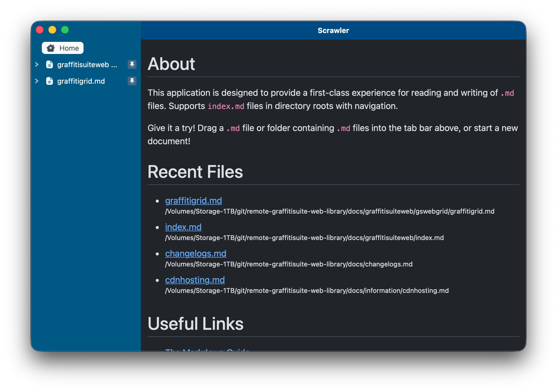Open cdnhosting.md recent file link
The width and height of the screenshot is (557, 392).
(195, 280)
